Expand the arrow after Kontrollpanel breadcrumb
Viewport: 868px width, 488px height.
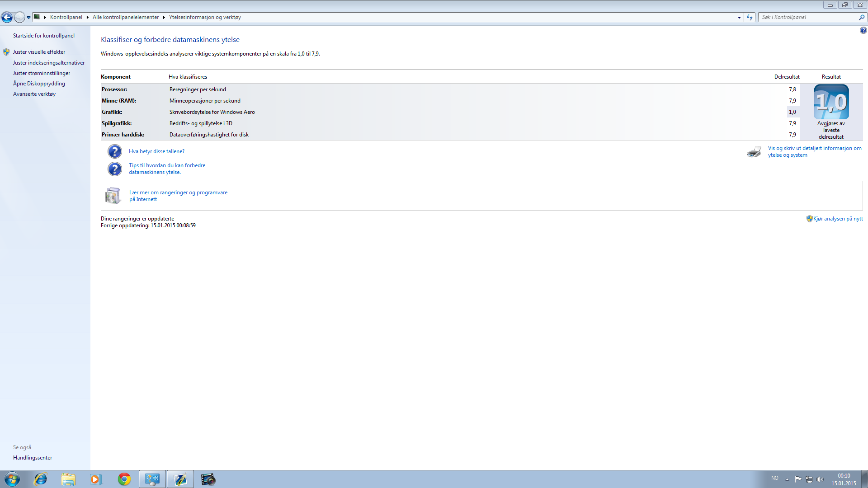click(x=87, y=17)
